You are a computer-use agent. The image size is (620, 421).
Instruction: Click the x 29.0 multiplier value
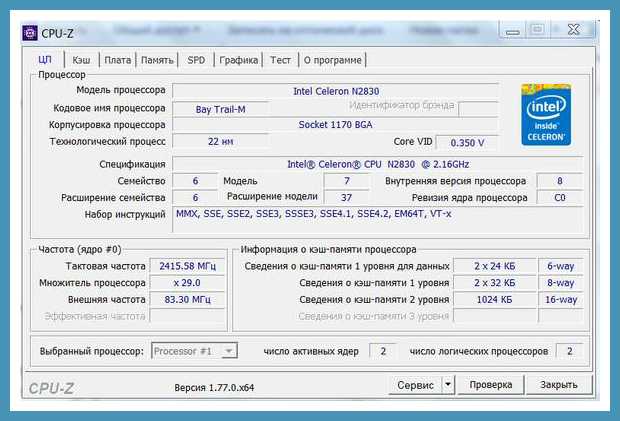pos(187,283)
